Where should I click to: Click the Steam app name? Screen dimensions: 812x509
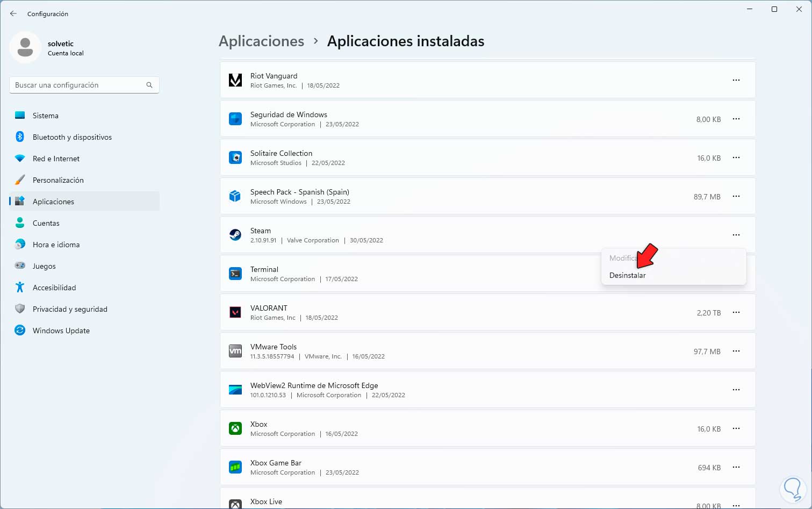click(x=261, y=231)
